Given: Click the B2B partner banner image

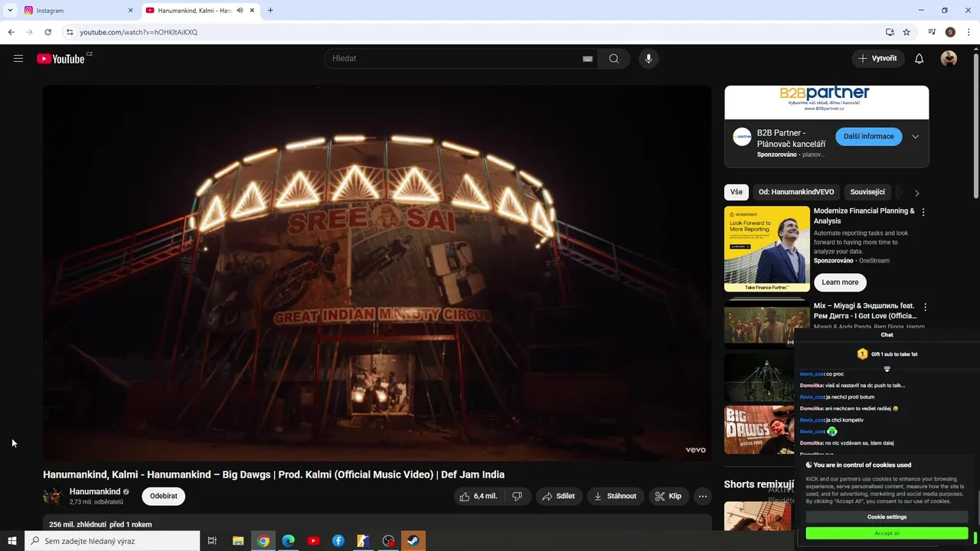Looking at the screenshot, I should [827, 103].
